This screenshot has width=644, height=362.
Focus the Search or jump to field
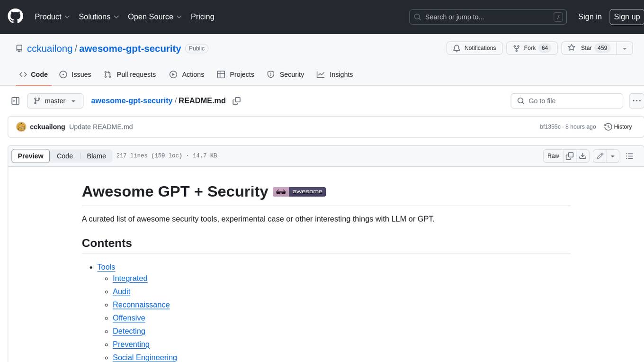point(488,17)
